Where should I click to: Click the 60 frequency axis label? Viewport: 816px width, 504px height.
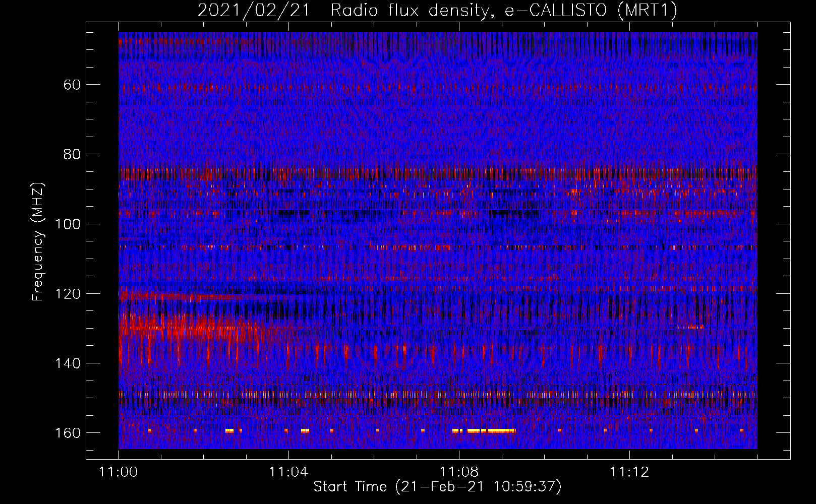(x=72, y=85)
